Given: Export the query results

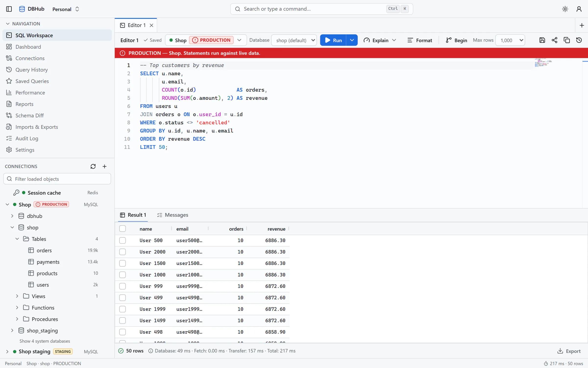Looking at the screenshot, I should 569,351.
